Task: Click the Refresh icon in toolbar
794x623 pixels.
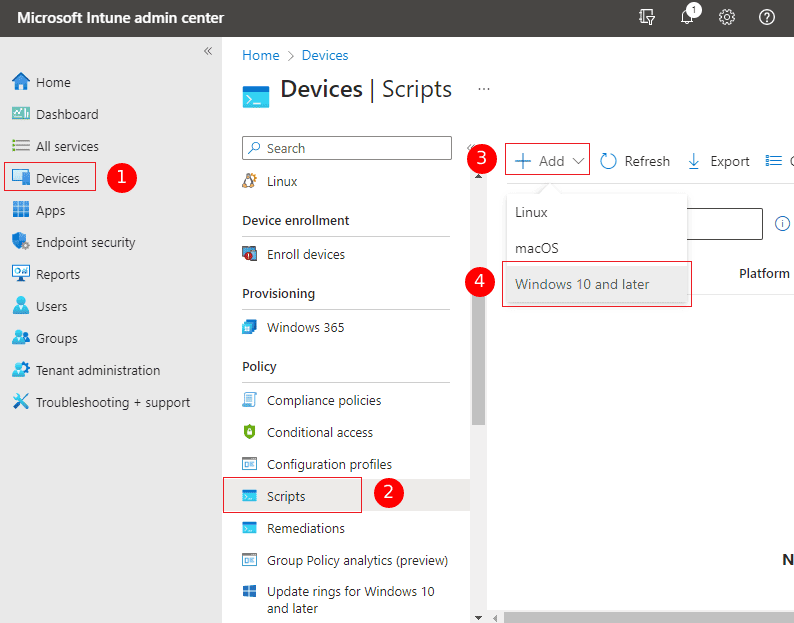Action: coord(609,161)
